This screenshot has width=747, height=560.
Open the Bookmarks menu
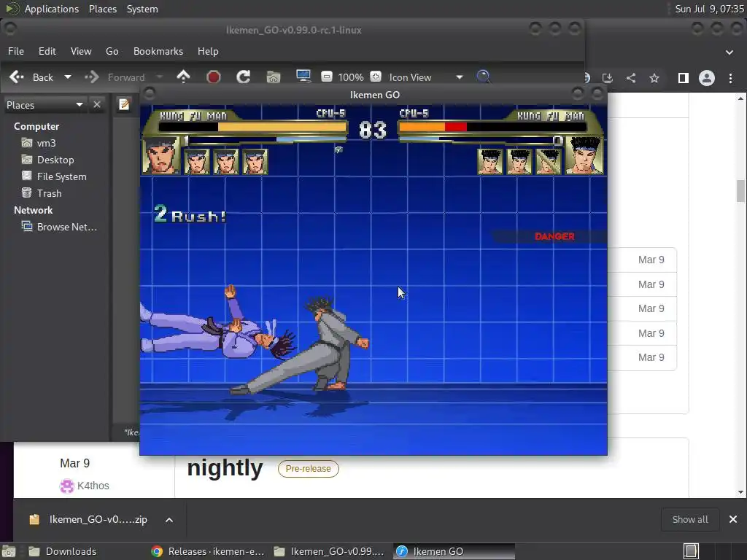click(158, 51)
